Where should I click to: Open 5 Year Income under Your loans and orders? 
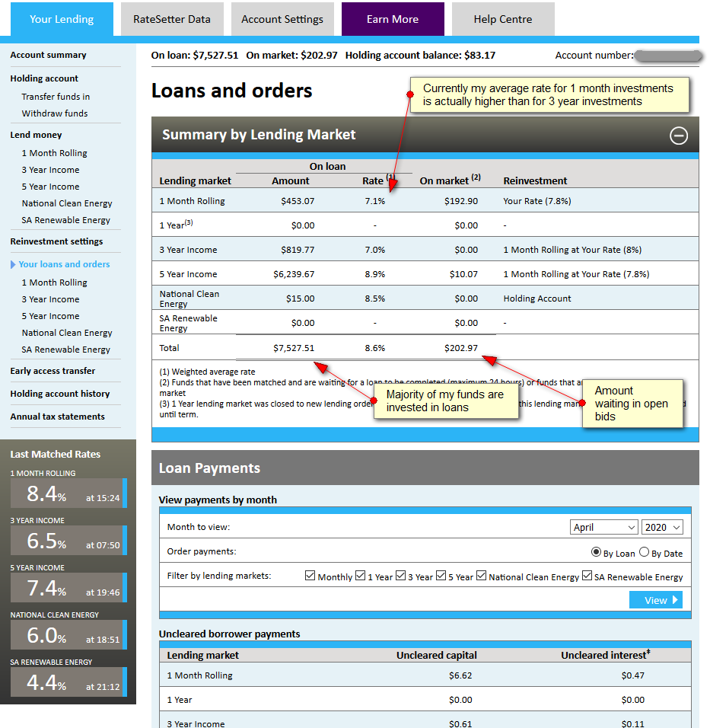click(50, 316)
